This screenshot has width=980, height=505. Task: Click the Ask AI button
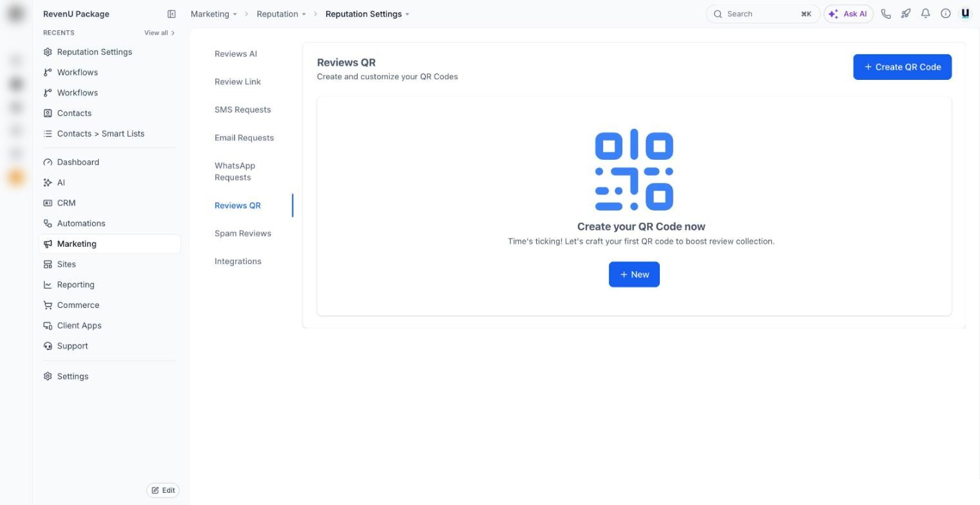click(849, 14)
